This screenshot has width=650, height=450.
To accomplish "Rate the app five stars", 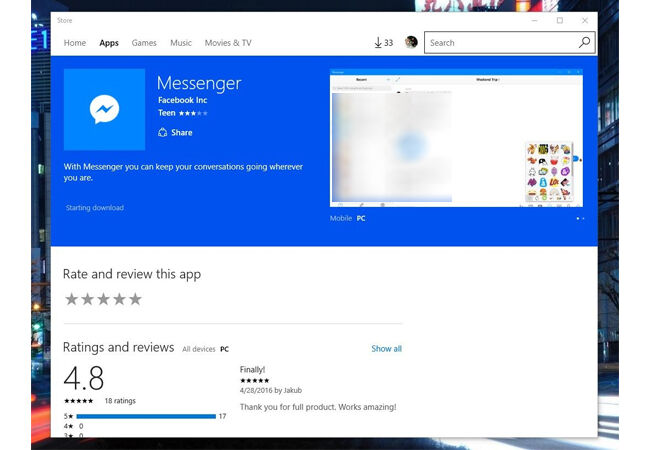I will coord(135,299).
